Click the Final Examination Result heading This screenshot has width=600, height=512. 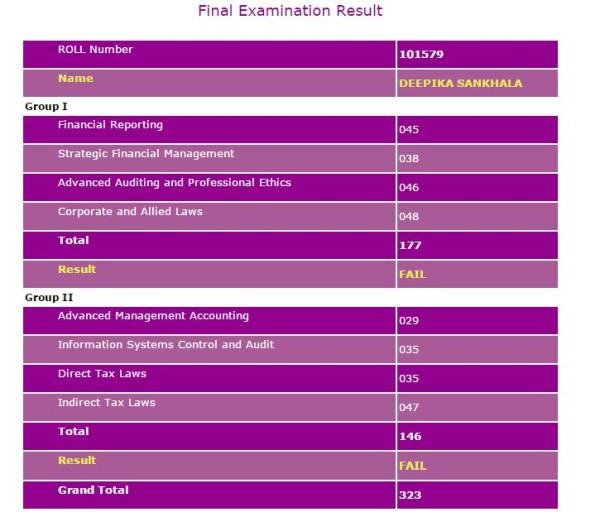coord(290,12)
